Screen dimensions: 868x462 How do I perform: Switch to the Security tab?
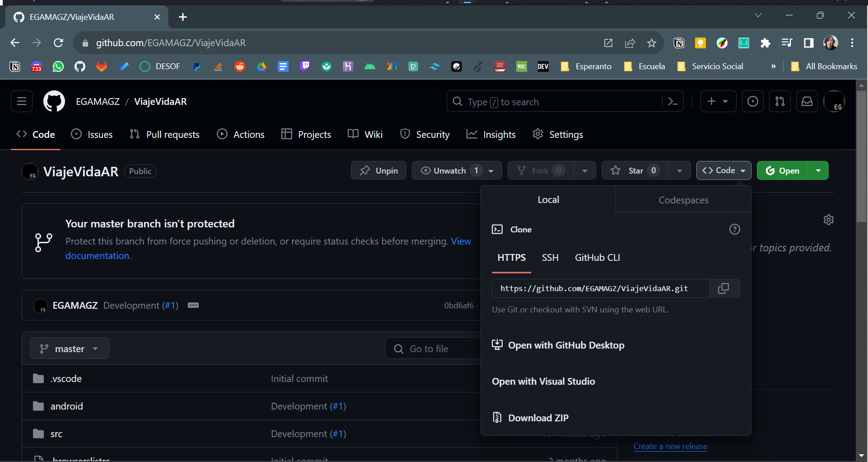[425, 134]
